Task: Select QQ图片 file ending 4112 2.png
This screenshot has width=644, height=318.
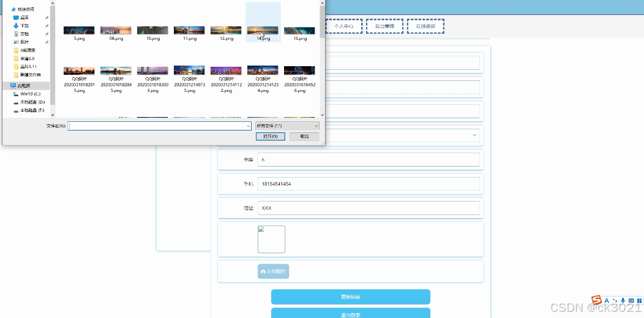Action: (226, 79)
